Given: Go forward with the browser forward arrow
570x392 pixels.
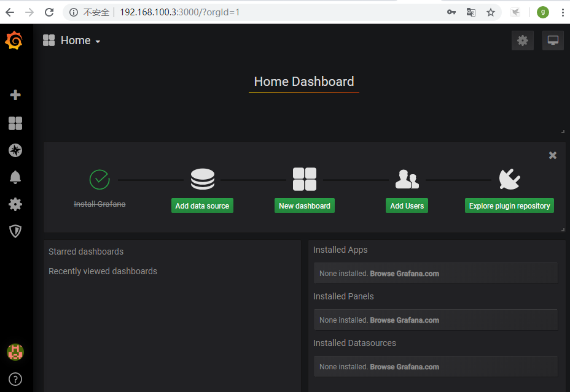Looking at the screenshot, I should pyautogui.click(x=29, y=12).
